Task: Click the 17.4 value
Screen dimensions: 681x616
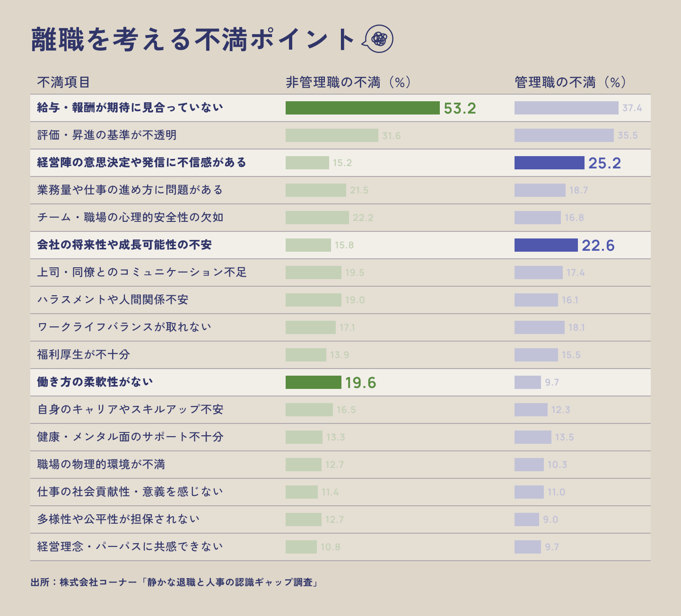Action: point(576,273)
